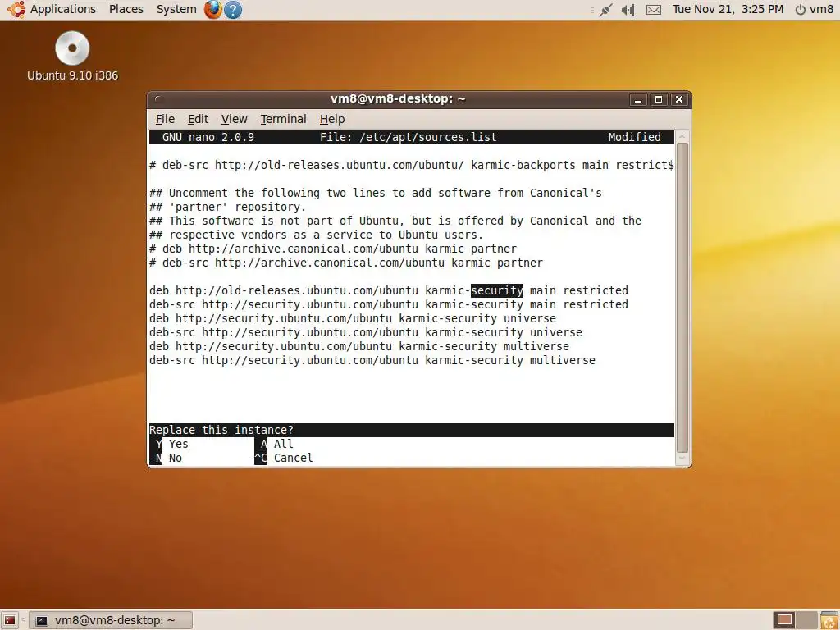
Task: Click the 'deb-src ... karmic-security multiverse' line
Action: click(372, 360)
